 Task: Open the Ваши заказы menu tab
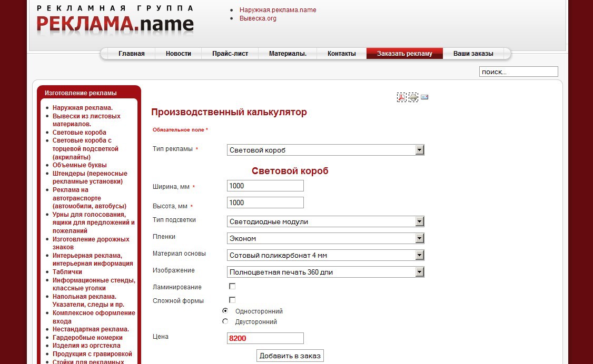coord(473,54)
